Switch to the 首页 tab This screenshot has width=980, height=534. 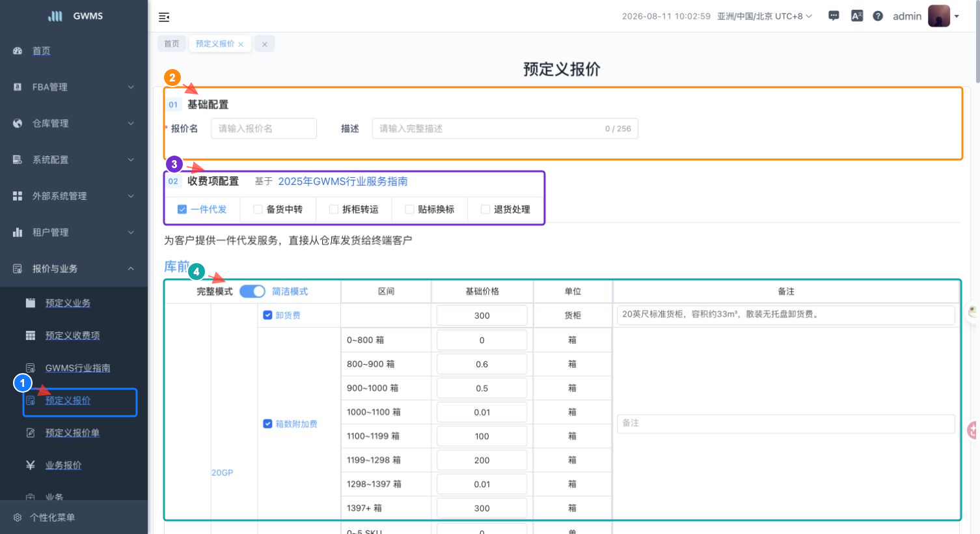click(172, 44)
